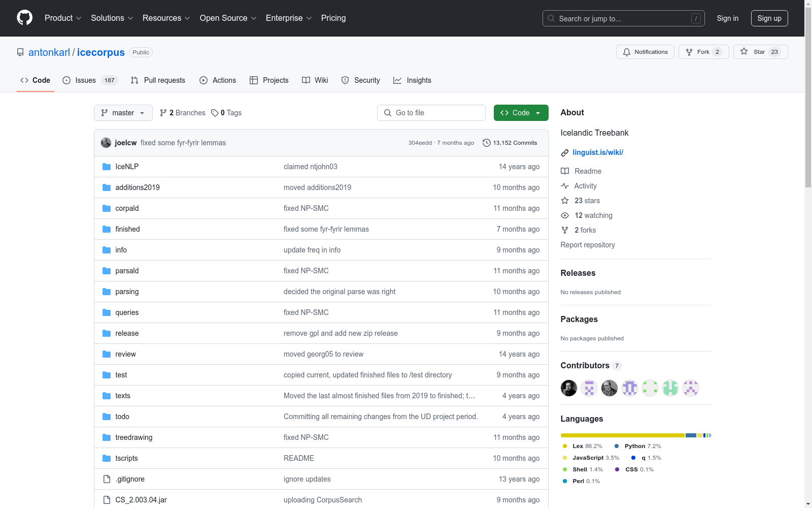
Task: Click the repository icon before antonkarl
Action: coord(20,52)
